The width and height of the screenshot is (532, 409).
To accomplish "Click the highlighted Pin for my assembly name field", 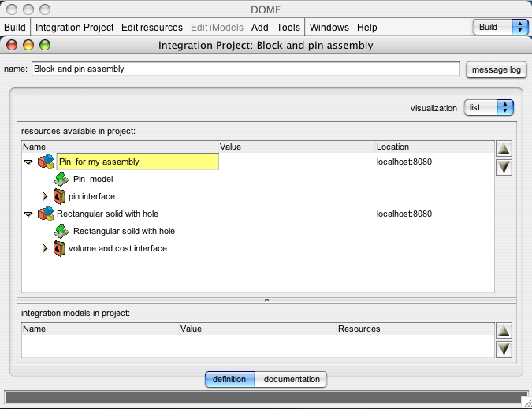I will [x=138, y=162].
